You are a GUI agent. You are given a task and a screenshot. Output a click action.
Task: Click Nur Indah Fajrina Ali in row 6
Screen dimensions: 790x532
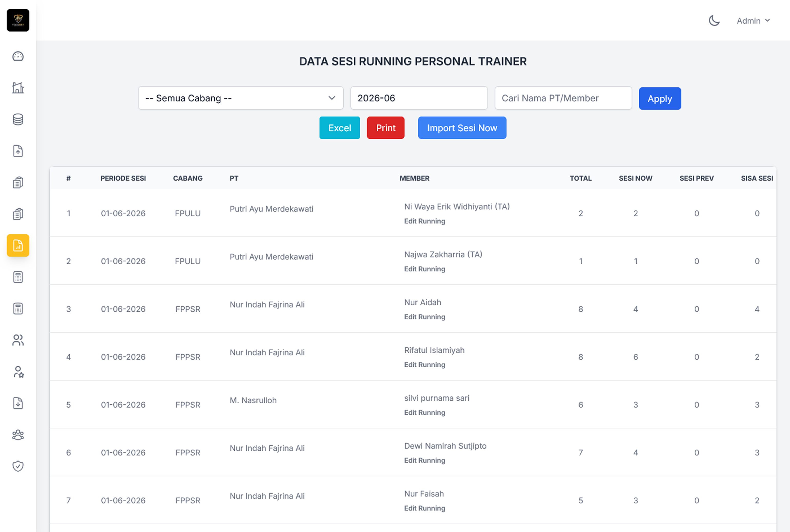point(267,448)
